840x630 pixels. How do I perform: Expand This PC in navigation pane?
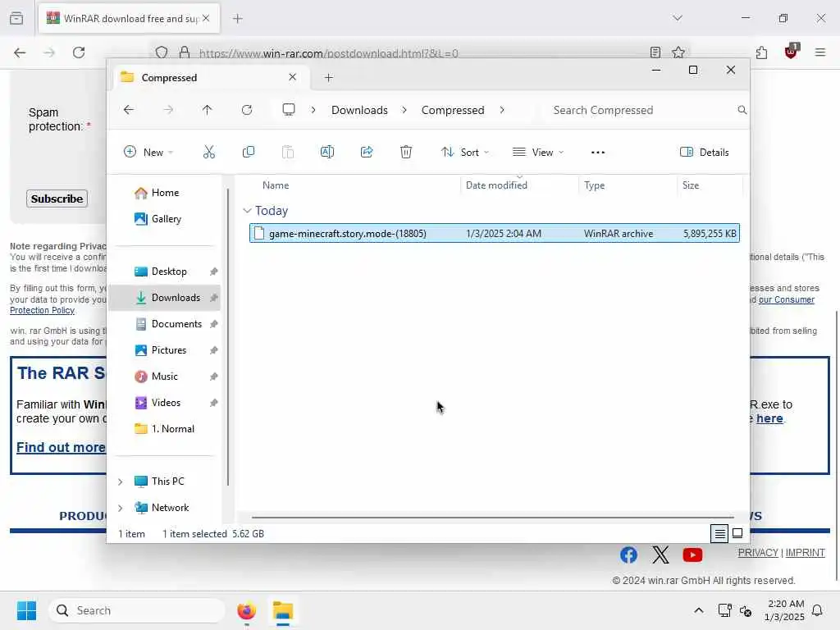tap(121, 482)
